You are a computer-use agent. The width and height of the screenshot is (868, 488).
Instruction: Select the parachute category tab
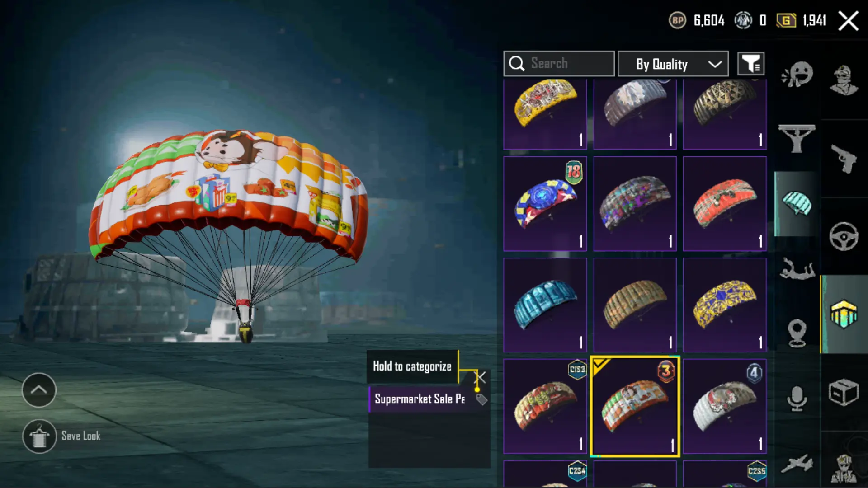(797, 204)
